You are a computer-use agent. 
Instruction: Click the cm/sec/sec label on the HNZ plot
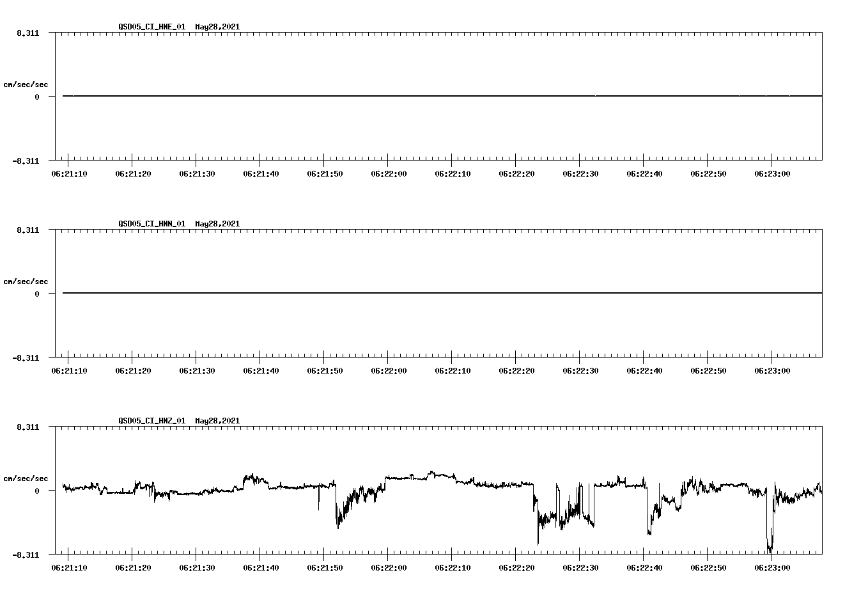(x=26, y=477)
